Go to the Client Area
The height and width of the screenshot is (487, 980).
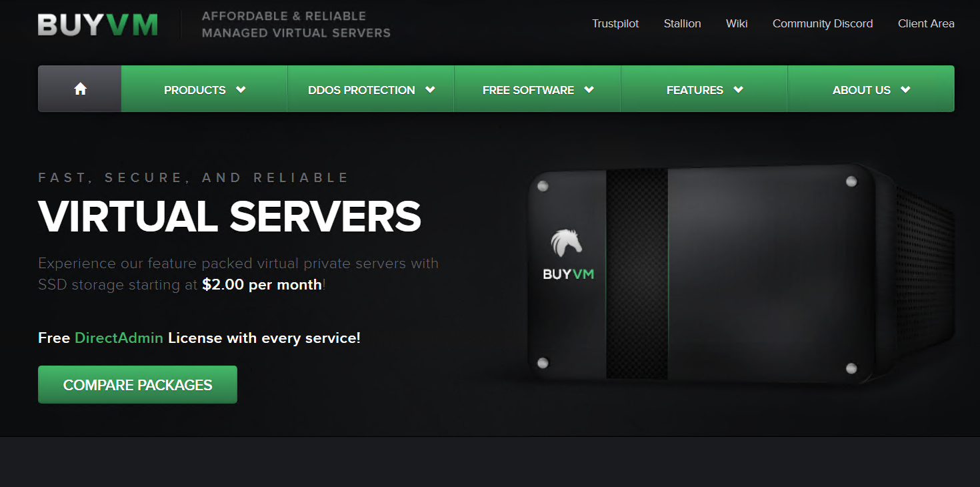click(926, 23)
